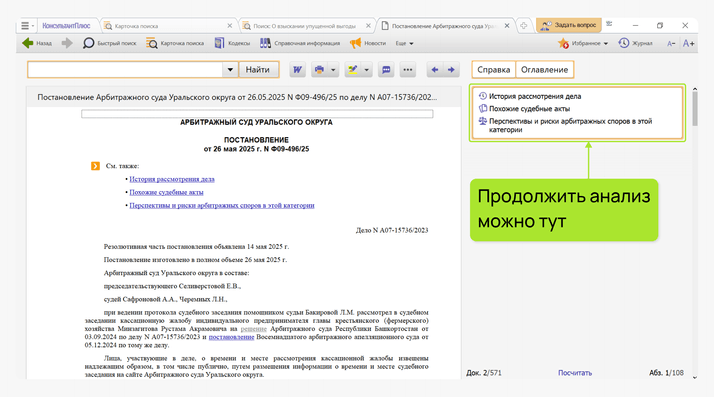The width and height of the screenshot is (714, 397).
Task: Expand the print options dropdown arrow
Action: click(x=333, y=70)
